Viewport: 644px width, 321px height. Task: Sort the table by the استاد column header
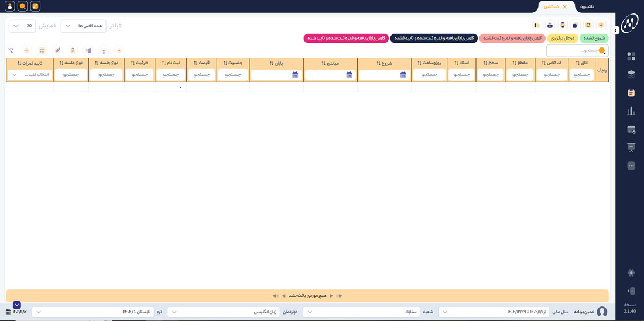click(x=461, y=63)
